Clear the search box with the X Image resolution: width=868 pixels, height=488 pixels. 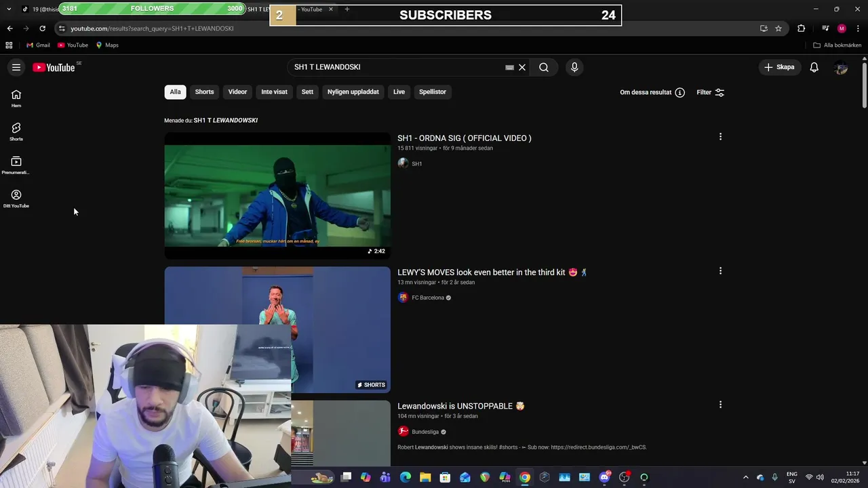[522, 67]
